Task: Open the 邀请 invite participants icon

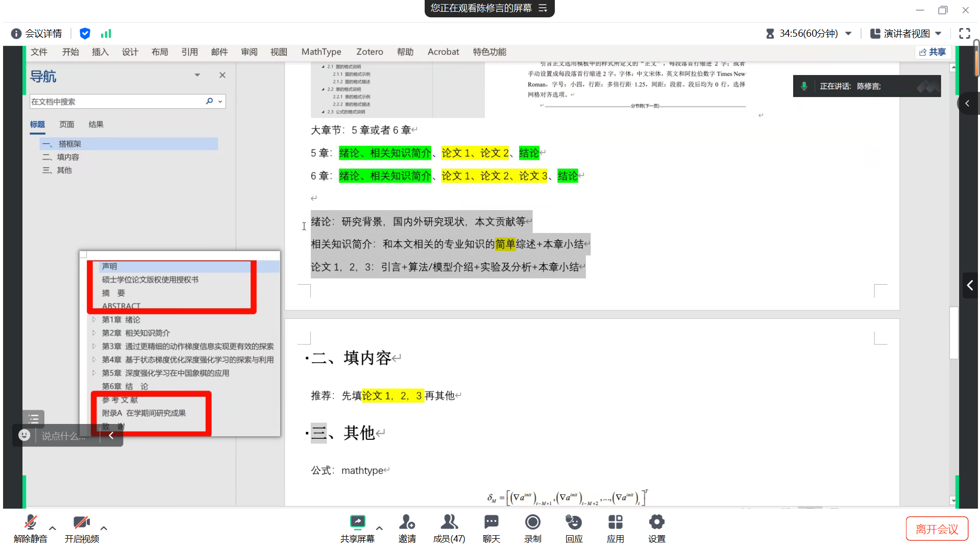Action: click(x=407, y=528)
